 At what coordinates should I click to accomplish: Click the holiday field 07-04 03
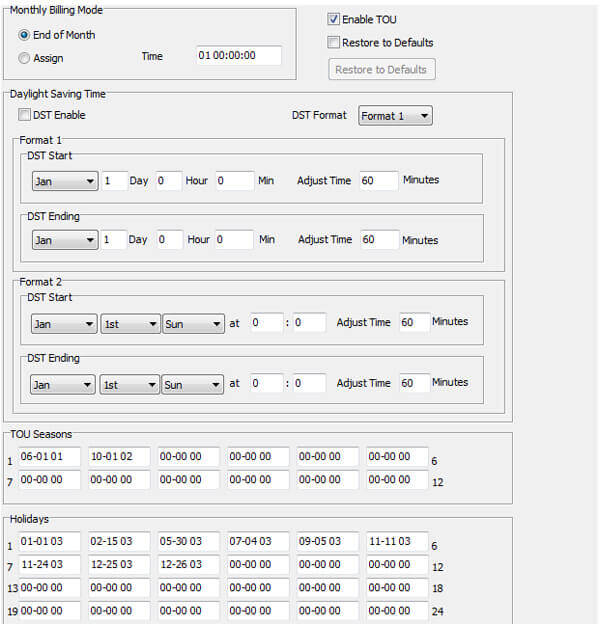[x=258, y=541]
